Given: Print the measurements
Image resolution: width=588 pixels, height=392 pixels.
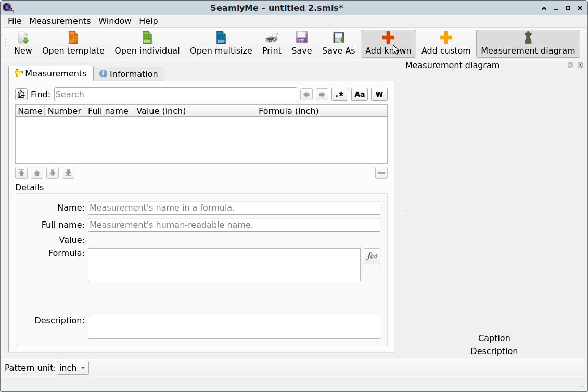Looking at the screenshot, I should point(272,44).
